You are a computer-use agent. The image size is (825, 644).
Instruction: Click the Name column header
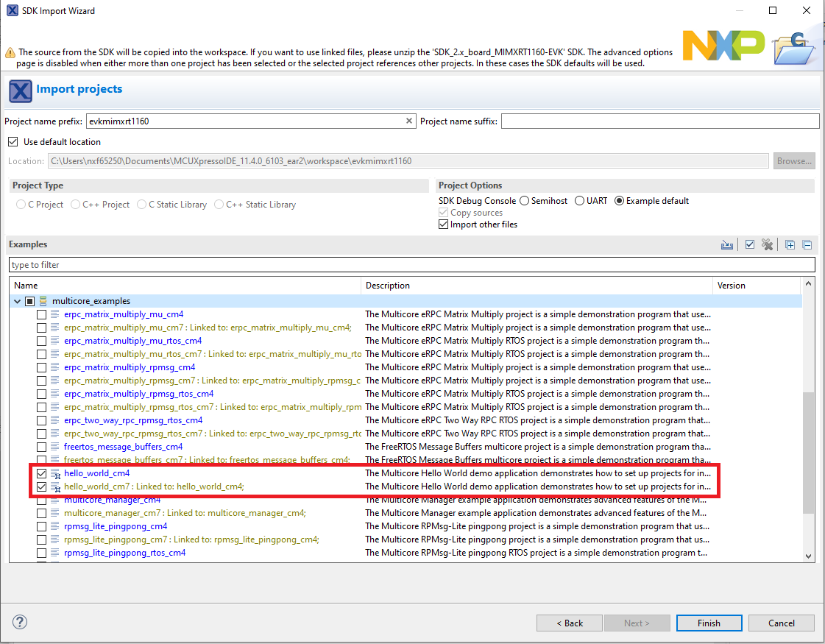[26, 286]
